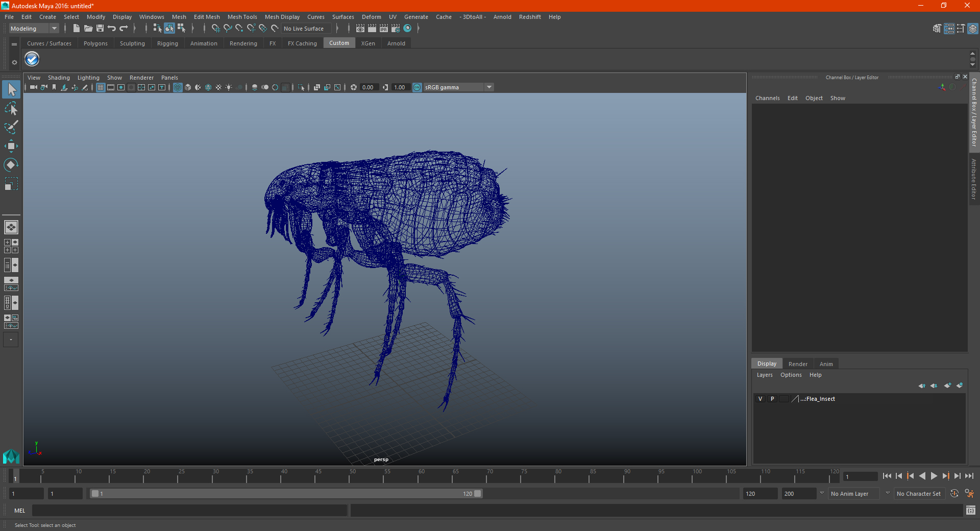Screen dimensions: 980x531
Task: Move selected layer up in list
Action: pyautogui.click(x=922, y=385)
